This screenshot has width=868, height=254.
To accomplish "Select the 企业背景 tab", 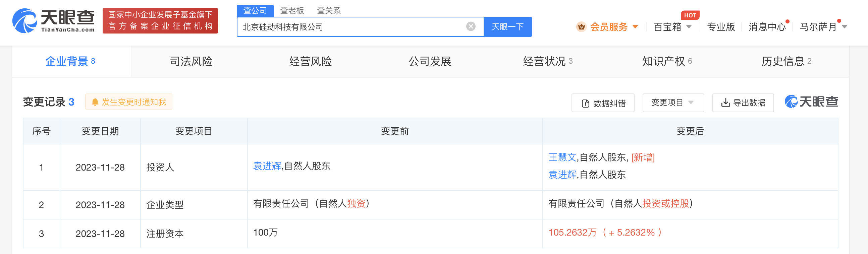I will click(71, 61).
